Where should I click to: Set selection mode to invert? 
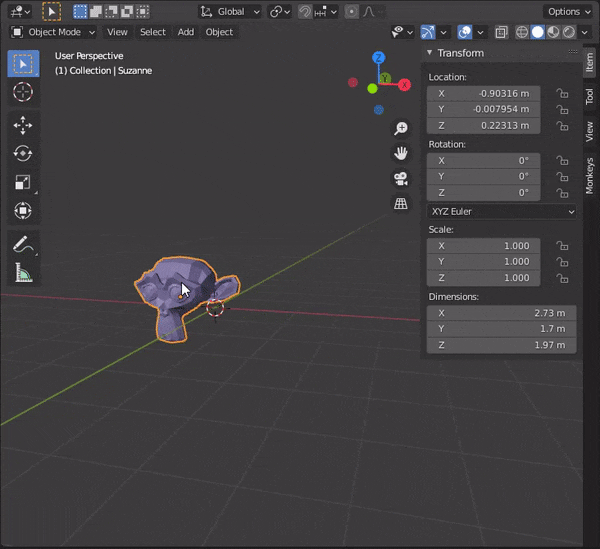pos(127,12)
